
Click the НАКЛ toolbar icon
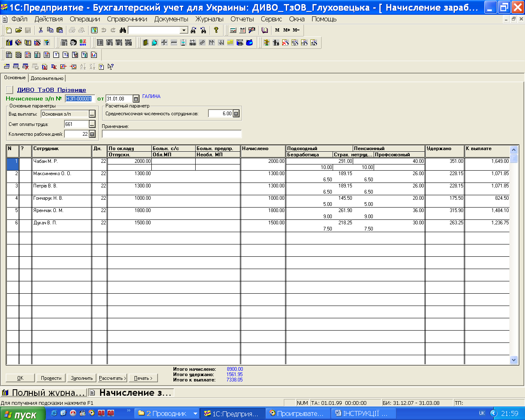[x=119, y=43]
